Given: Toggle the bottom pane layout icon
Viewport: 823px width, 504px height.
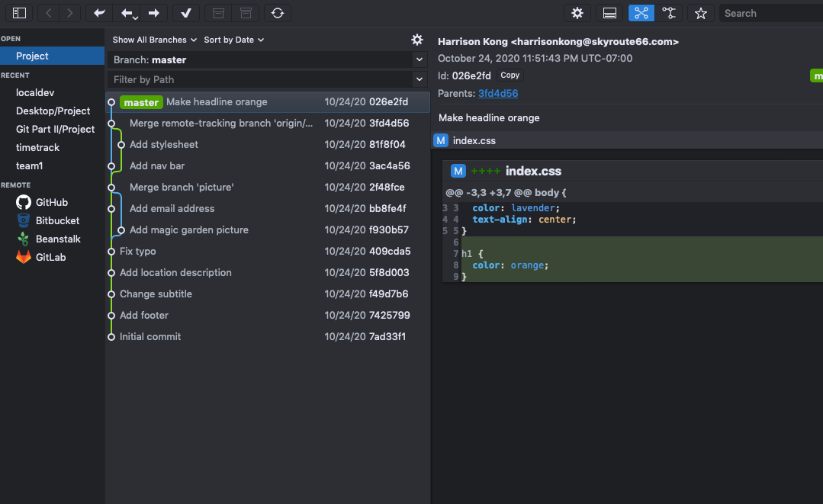Looking at the screenshot, I should [x=609, y=13].
